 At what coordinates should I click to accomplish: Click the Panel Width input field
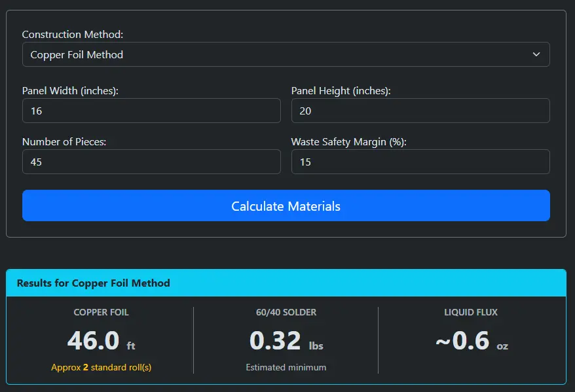151,111
